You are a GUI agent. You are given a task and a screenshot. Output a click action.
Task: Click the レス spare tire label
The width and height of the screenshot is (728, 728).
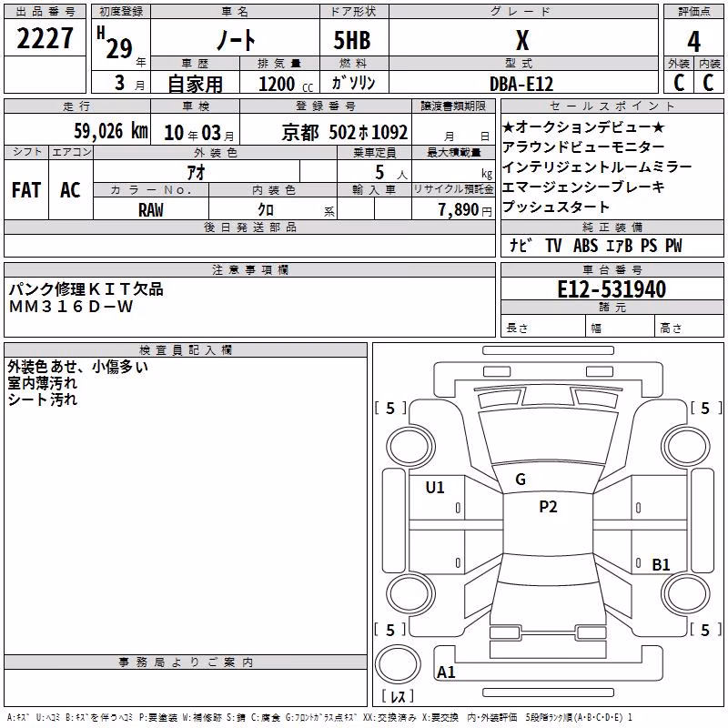point(398,696)
